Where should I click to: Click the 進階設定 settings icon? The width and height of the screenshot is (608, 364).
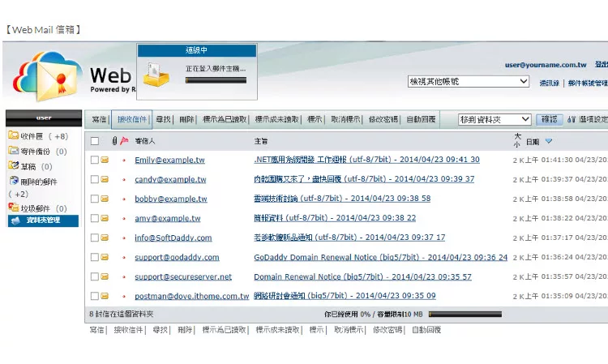point(572,119)
